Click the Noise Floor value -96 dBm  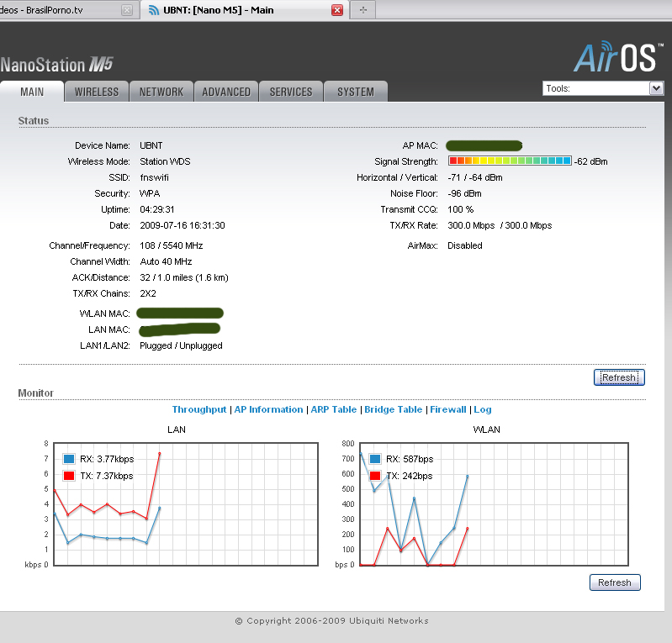tap(464, 193)
